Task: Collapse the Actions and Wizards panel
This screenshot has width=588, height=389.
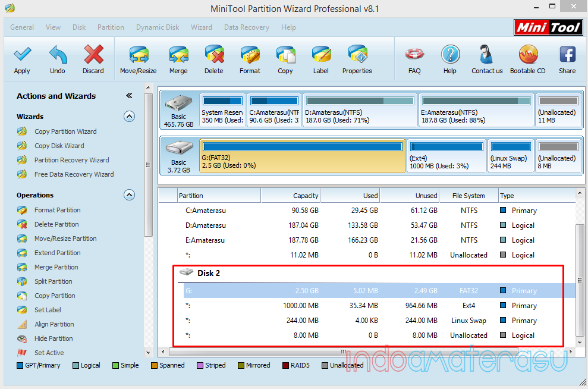Action: (x=129, y=96)
